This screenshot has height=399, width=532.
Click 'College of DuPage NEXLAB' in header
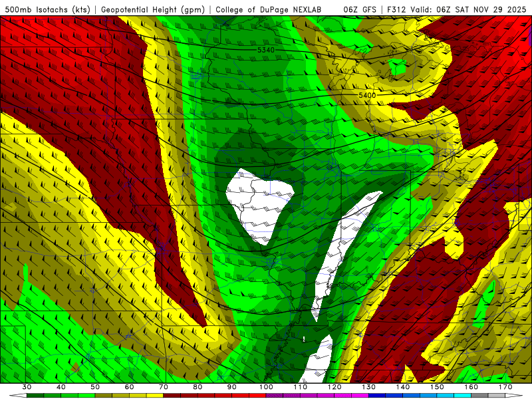(x=269, y=9)
